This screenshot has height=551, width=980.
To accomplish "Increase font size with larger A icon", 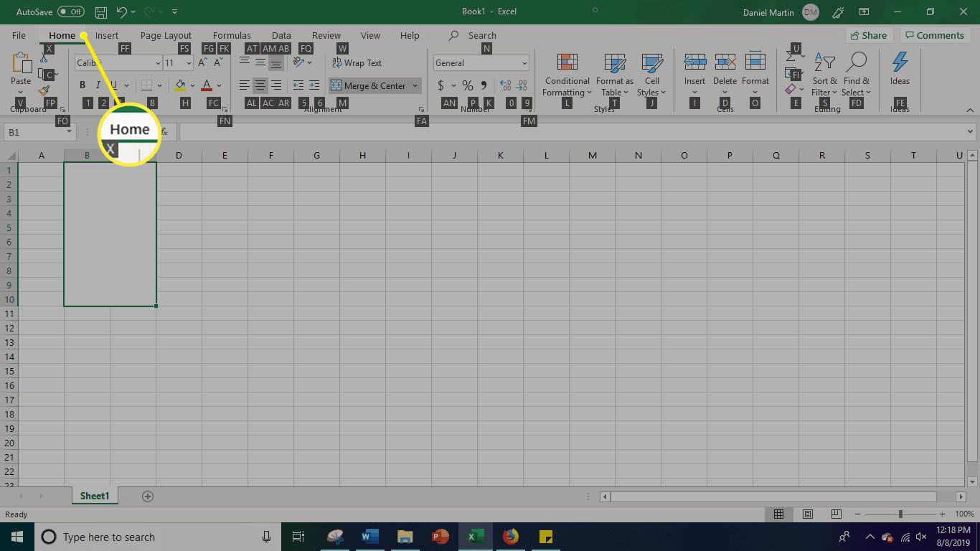I will point(203,63).
